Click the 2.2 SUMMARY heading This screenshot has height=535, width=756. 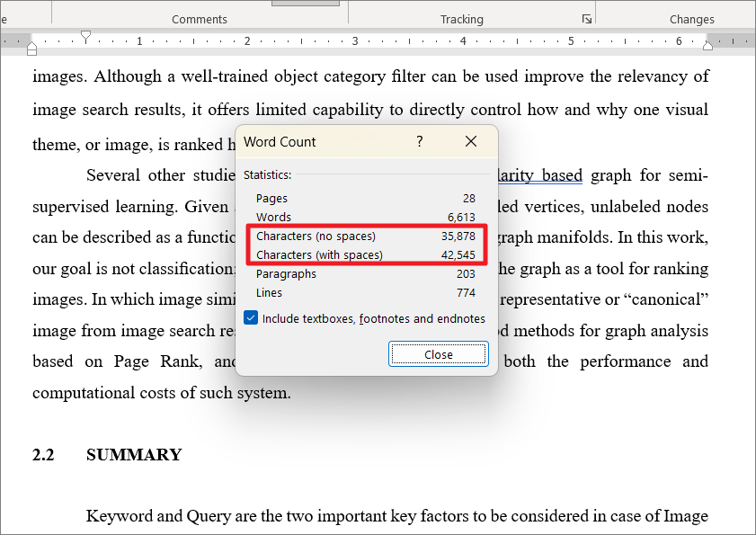coord(108,455)
